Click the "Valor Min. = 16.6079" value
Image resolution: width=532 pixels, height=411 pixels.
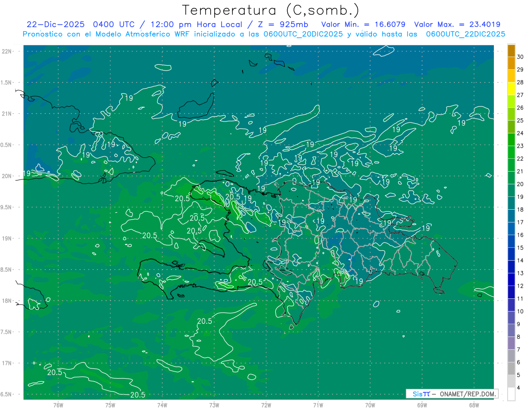point(363,25)
